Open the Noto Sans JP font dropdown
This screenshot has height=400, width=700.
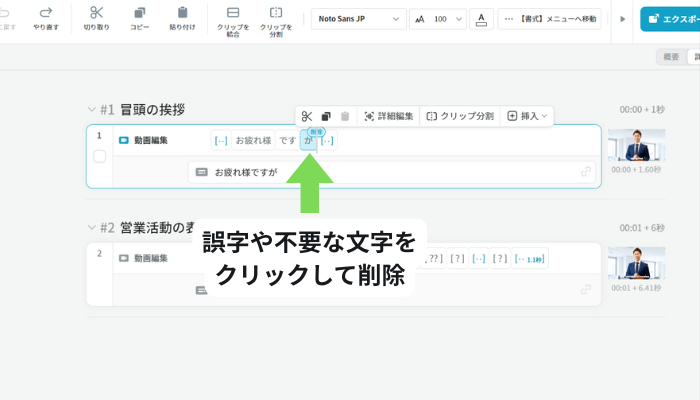[x=358, y=19]
